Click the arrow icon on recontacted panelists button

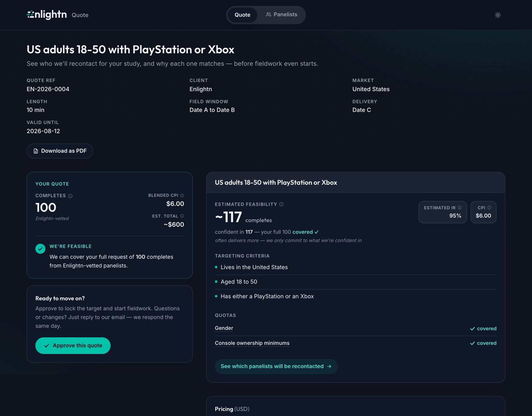pyautogui.click(x=329, y=366)
